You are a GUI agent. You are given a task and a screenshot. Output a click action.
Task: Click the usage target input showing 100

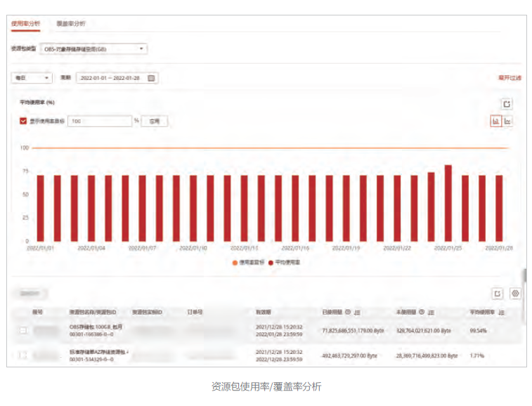tap(100, 121)
